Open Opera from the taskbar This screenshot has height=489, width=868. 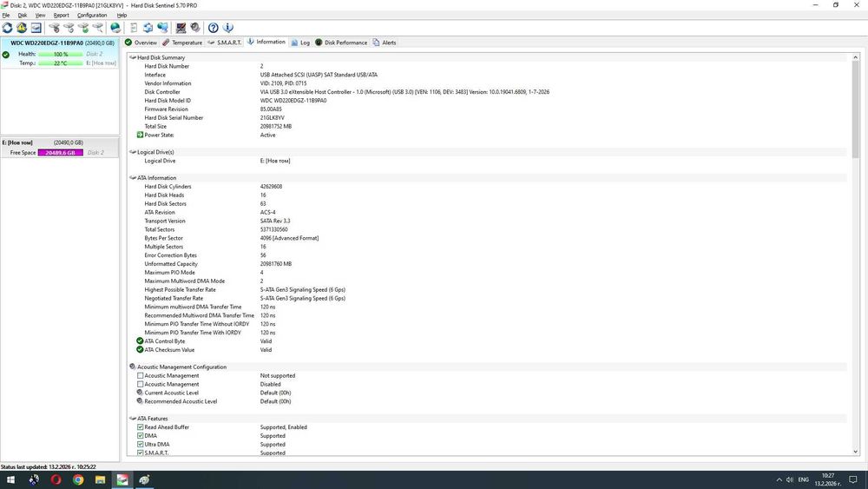click(56, 479)
